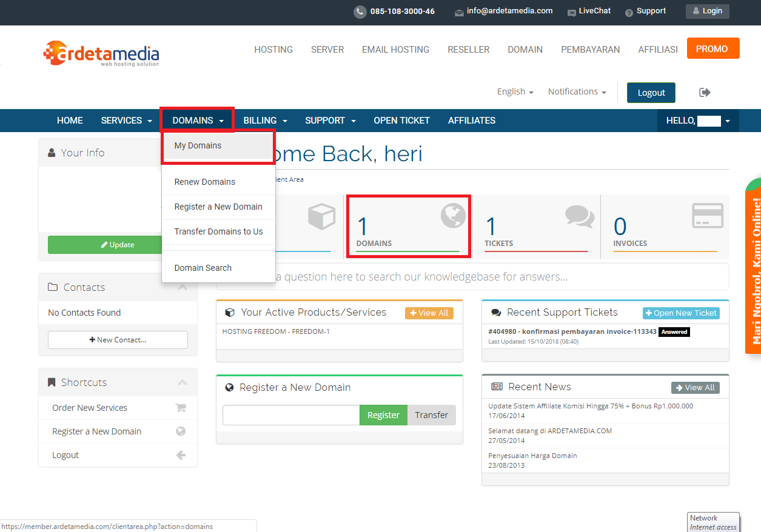Collapse the Shortcuts panel with its chevron
This screenshot has width=761, height=532.
(183, 382)
